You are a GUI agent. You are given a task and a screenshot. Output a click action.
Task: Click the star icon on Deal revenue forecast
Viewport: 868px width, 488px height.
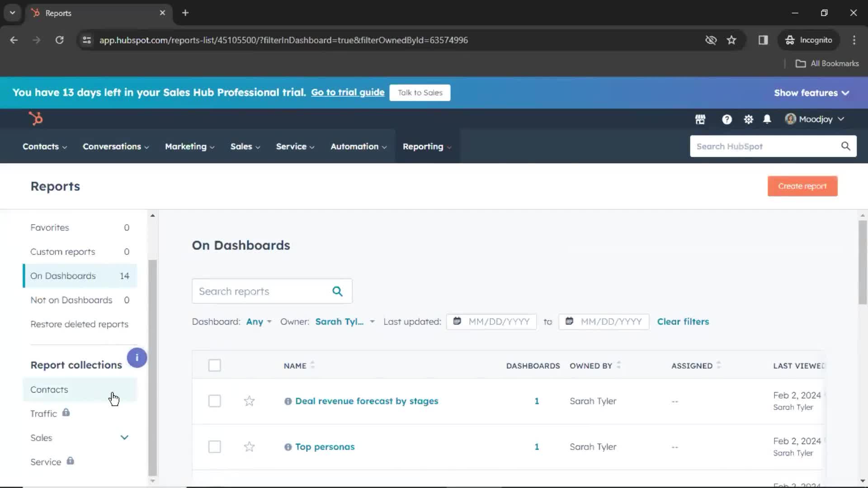point(249,401)
